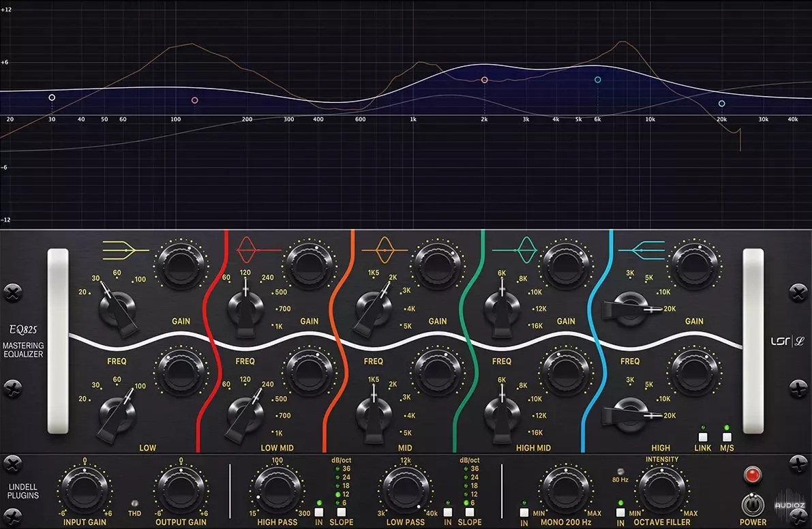This screenshot has height=529, width=812.
Task: Toggle the Octave Filler IN button
Action: tap(620, 513)
